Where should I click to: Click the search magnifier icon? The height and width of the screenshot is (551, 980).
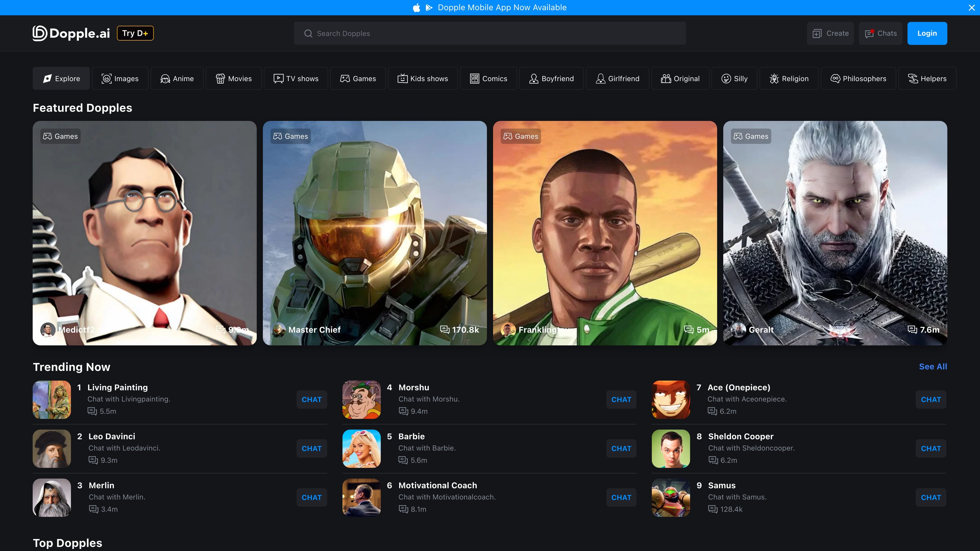[308, 33]
